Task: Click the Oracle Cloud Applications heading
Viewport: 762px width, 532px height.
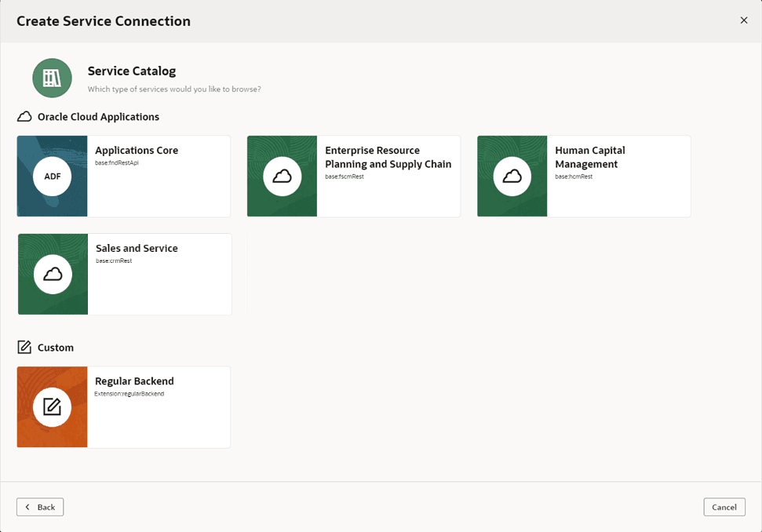Action: click(x=98, y=117)
